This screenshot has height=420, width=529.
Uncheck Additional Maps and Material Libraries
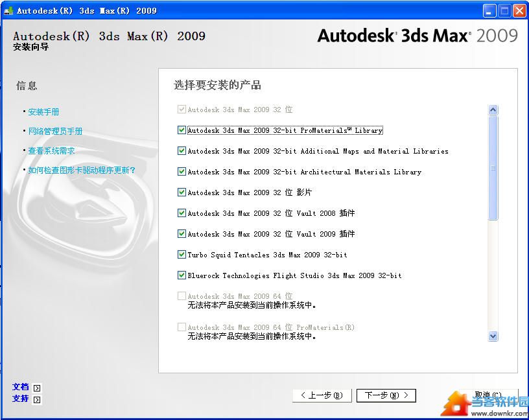pyautogui.click(x=182, y=151)
